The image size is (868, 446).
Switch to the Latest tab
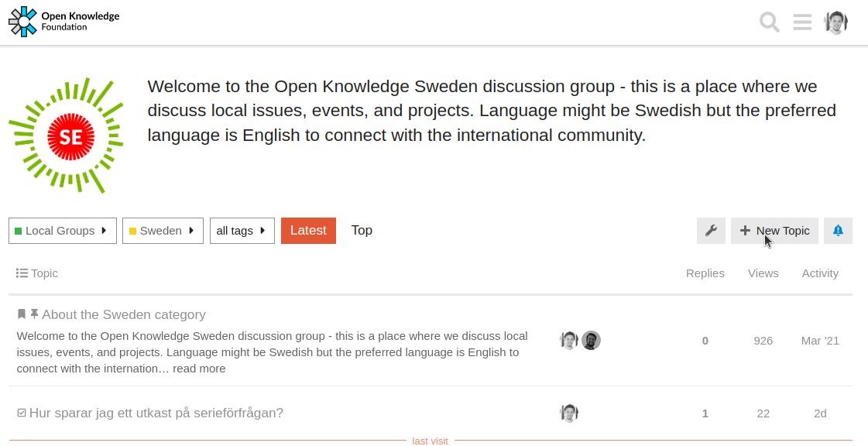click(308, 231)
